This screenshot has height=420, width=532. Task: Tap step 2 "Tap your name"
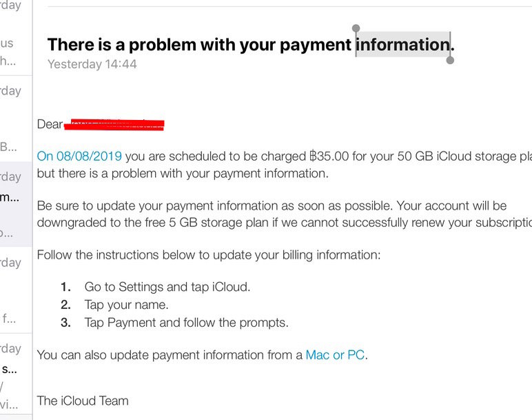[x=126, y=305]
